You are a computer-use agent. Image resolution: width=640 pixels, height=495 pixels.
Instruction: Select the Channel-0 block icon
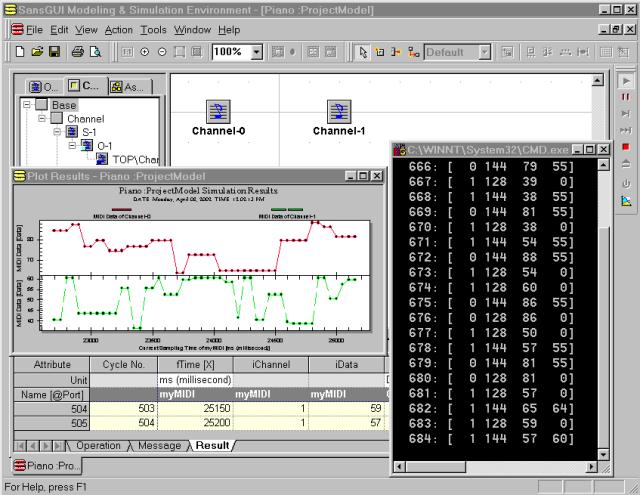(218, 110)
